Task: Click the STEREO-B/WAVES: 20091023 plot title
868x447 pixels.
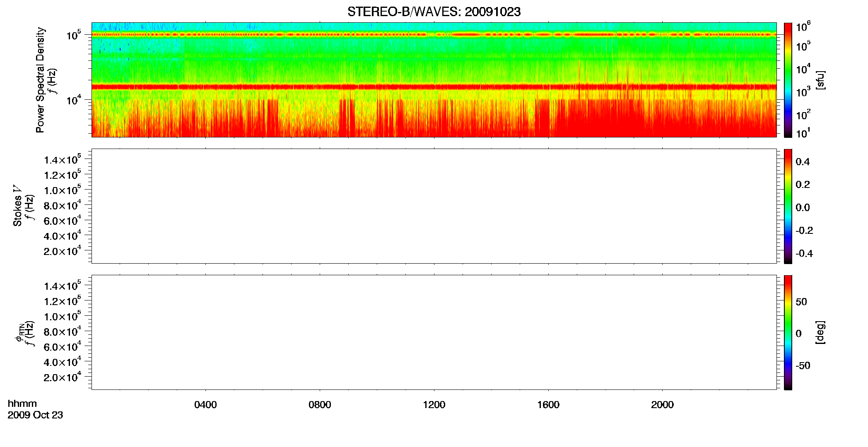Action: click(434, 12)
